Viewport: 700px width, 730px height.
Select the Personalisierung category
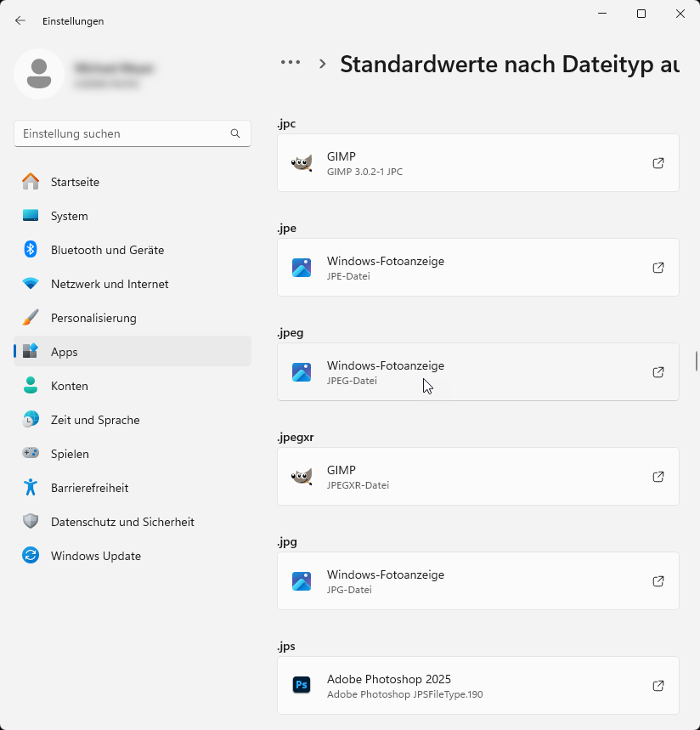[x=133, y=318]
